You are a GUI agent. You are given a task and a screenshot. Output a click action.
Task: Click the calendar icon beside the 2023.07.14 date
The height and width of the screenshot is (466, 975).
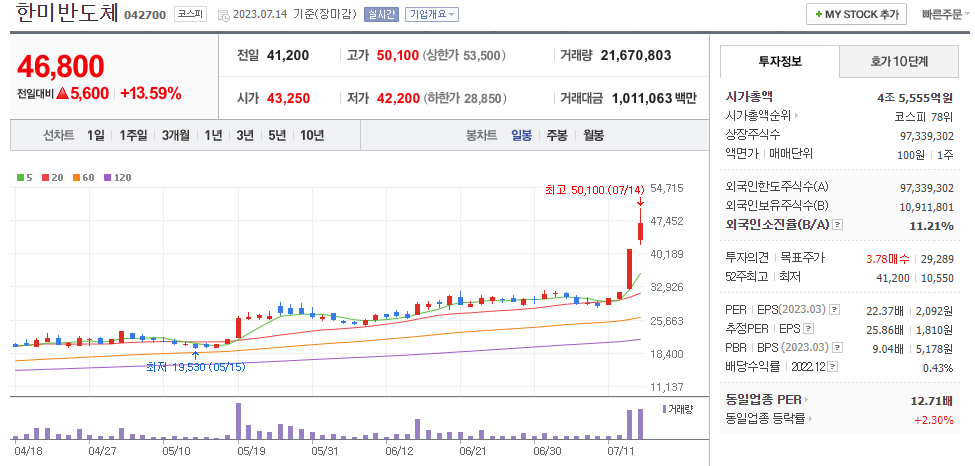tap(223, 14)
